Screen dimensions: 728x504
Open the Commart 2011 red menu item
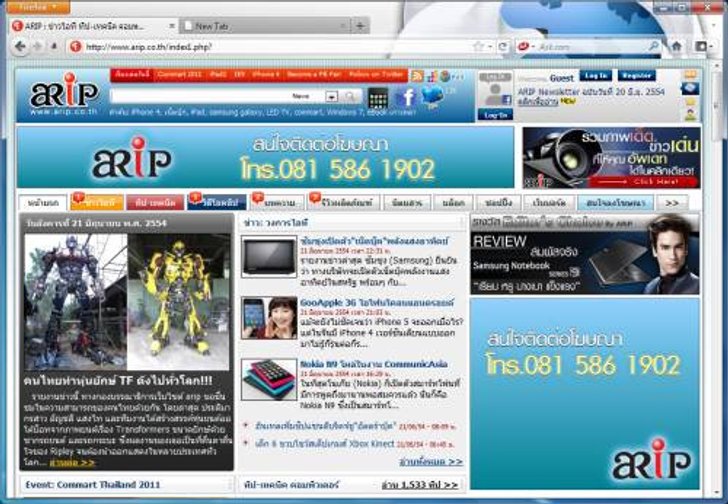pos(179,74)
